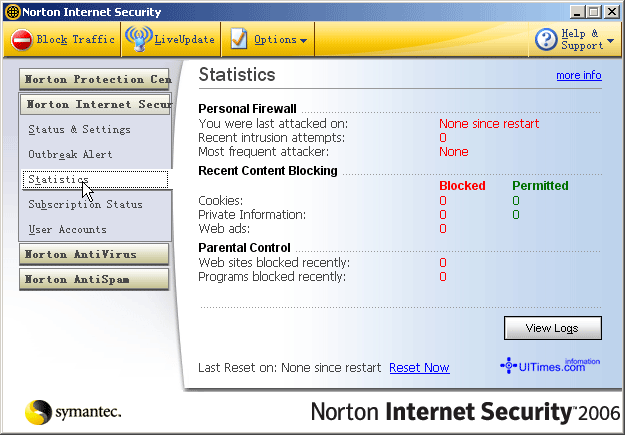Click the 'Recent intrusion attempts:' label
This screenshot has width=625, height=435.
[271, 138]
